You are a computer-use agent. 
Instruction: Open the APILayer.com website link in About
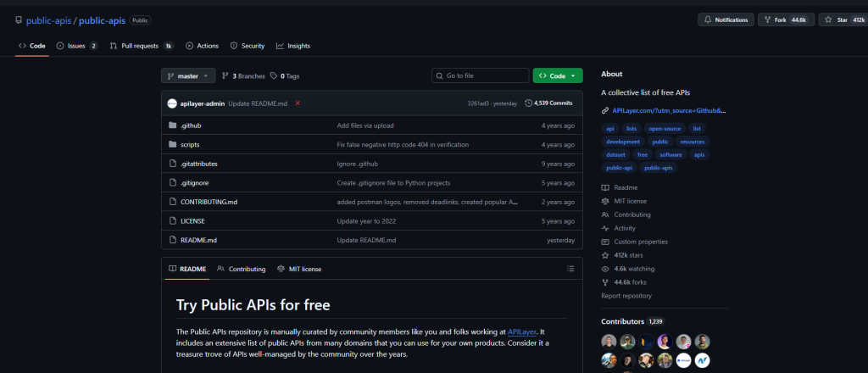(x=669, y=111)
